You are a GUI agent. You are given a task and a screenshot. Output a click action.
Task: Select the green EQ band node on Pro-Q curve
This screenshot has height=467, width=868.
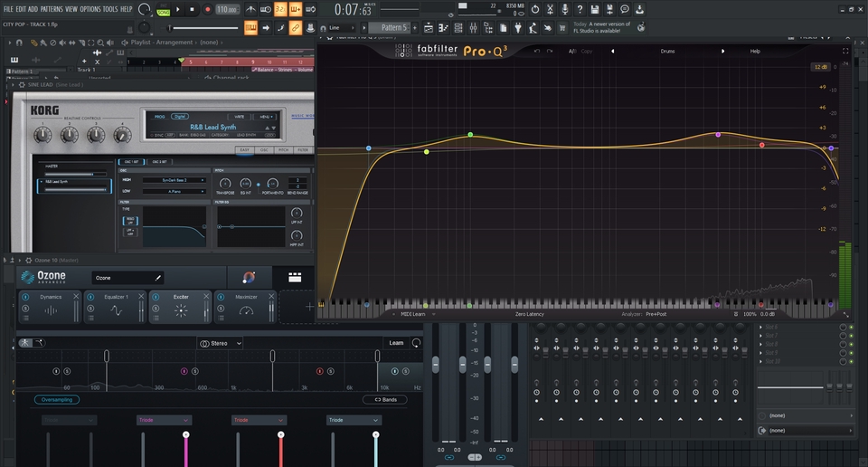470,135
